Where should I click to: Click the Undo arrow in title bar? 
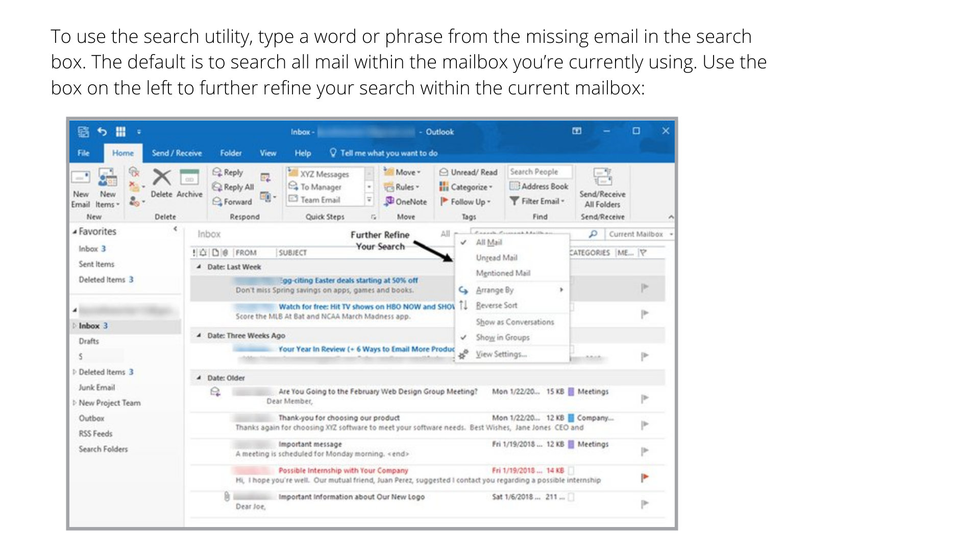tap(102, 132)
